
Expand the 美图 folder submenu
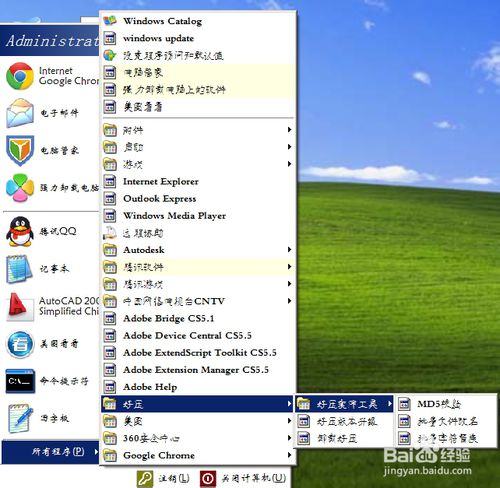198,421
